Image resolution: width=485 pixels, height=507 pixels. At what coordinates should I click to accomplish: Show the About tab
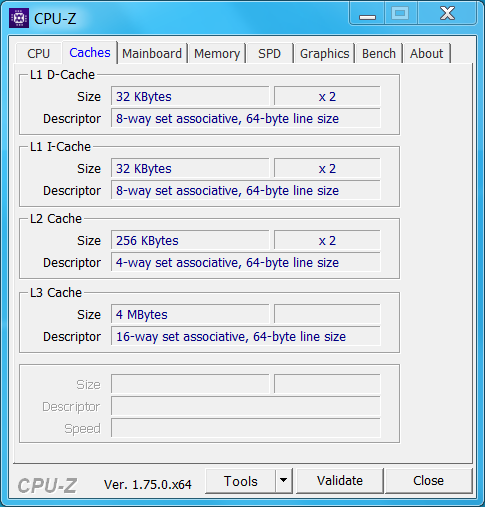tap(426, 54)
